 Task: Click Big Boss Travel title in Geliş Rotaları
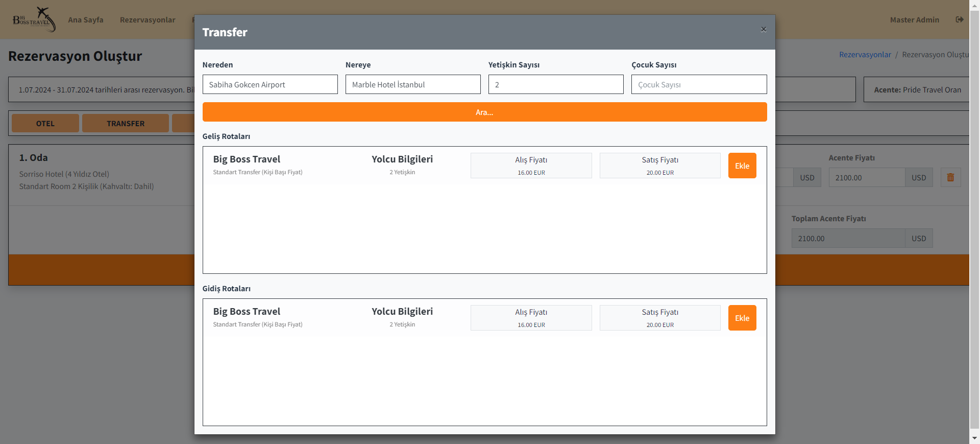click(247, 159)
